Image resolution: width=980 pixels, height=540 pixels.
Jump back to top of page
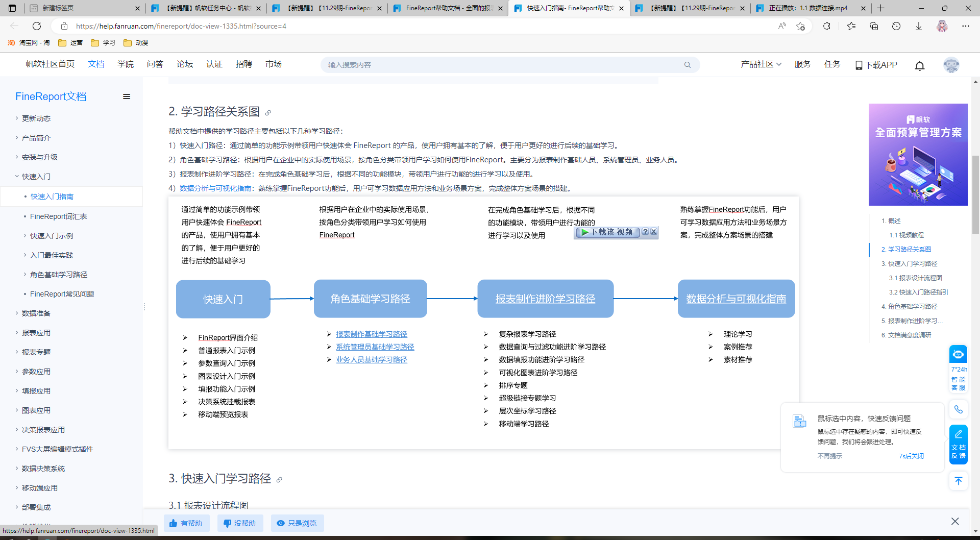click(958, 481)
